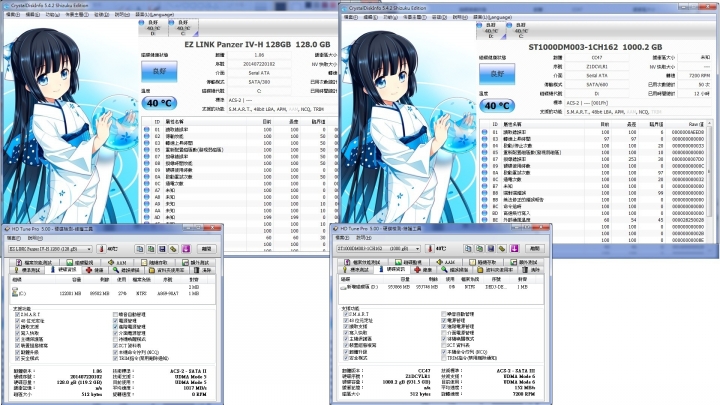Toggle NCQ checkbox in left HD Tune

click(116, 352)
